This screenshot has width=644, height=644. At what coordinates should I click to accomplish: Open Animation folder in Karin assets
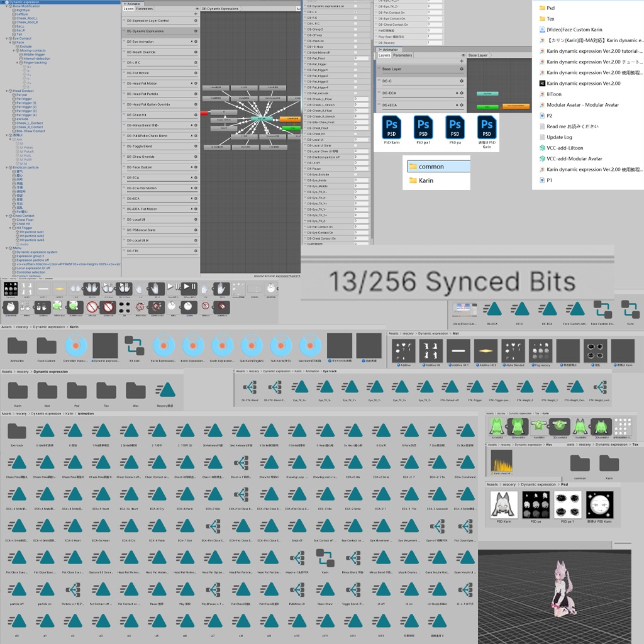pyautogui.click(x=17, y=349)
